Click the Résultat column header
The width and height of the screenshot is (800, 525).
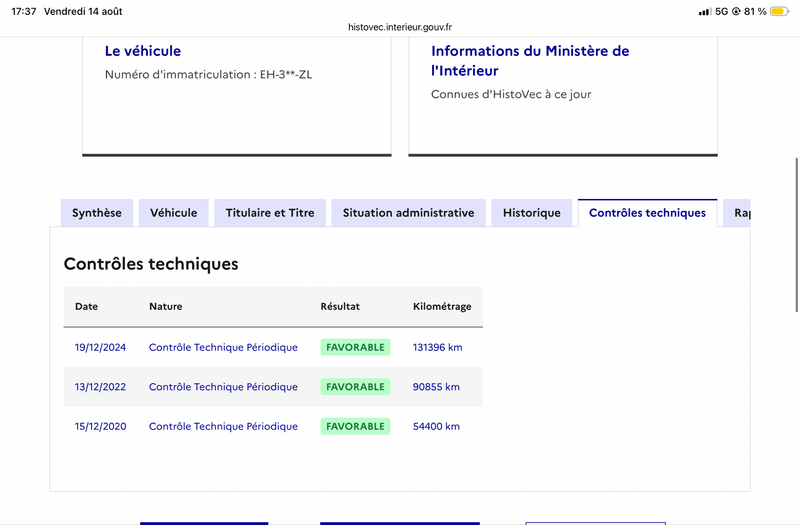[340, 307]
